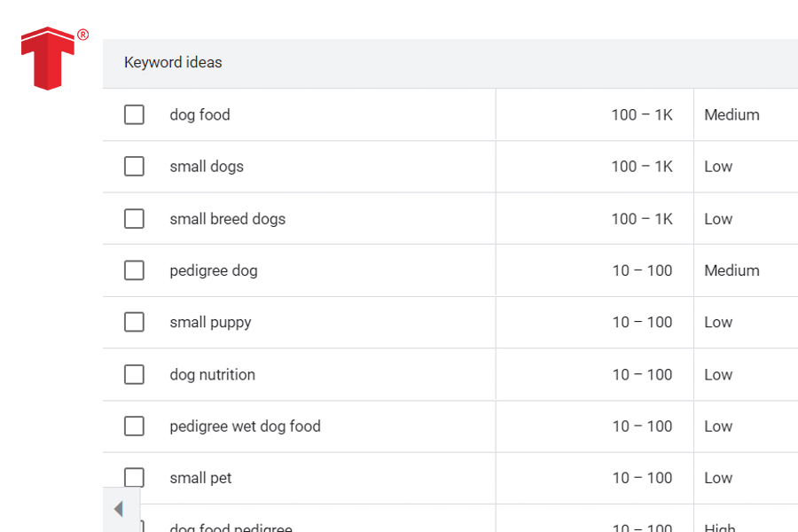Image resolution: width=798 pixels, height=532 pixels.
Task: Check the dog nutrition row box
Action: click(x=134, y=374)
